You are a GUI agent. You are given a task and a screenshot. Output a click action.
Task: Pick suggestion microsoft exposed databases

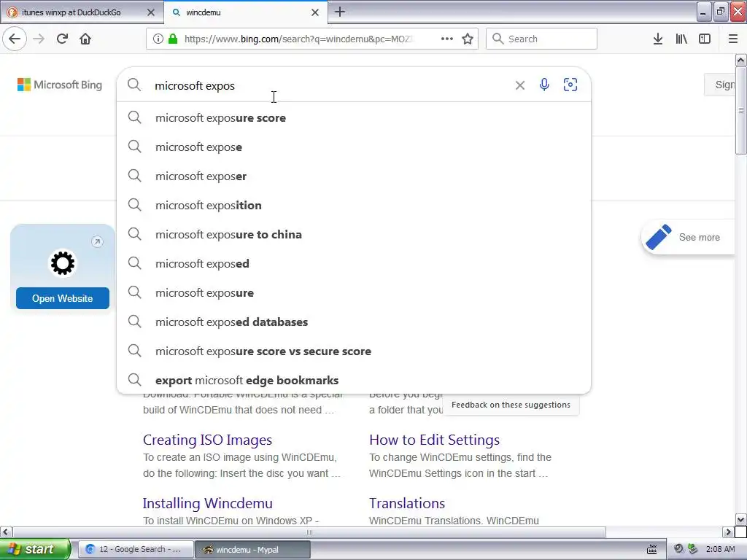(354, 322)
